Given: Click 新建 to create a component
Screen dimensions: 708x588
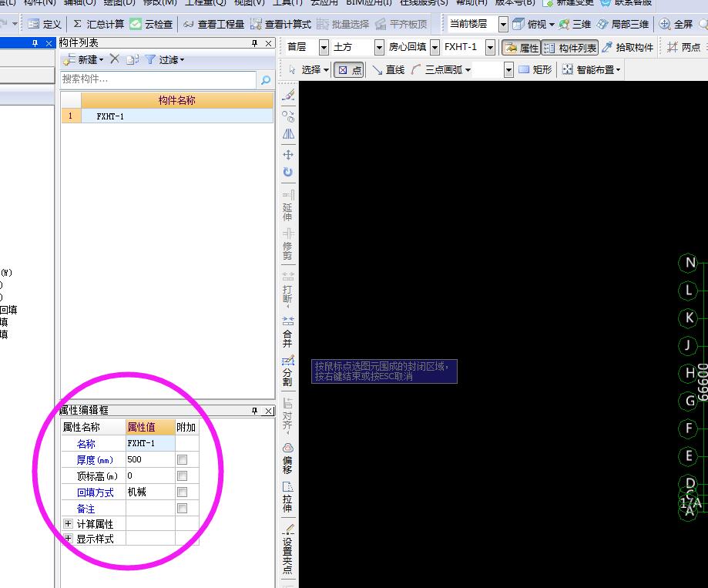Looking at the screenshot, I should (x=83, y=59).
